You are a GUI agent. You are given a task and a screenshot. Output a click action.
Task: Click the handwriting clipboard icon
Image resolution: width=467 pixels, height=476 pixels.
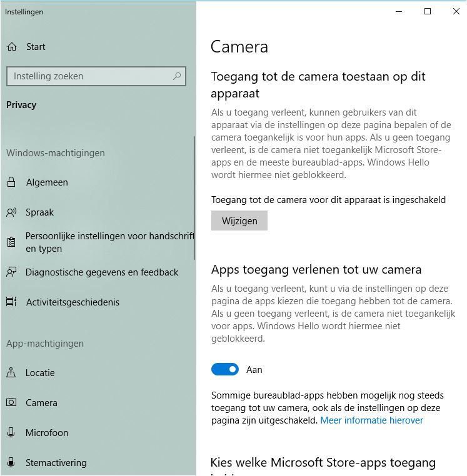coord(11,242)
